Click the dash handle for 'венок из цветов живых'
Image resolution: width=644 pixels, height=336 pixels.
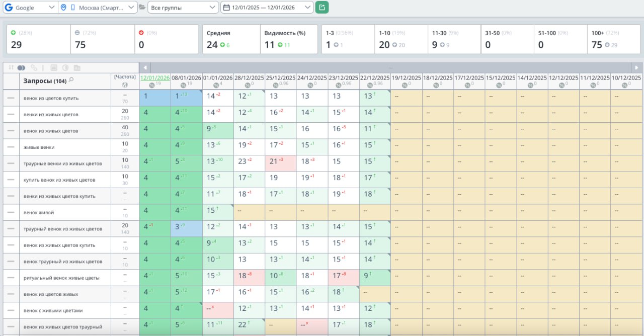(11, 294)
